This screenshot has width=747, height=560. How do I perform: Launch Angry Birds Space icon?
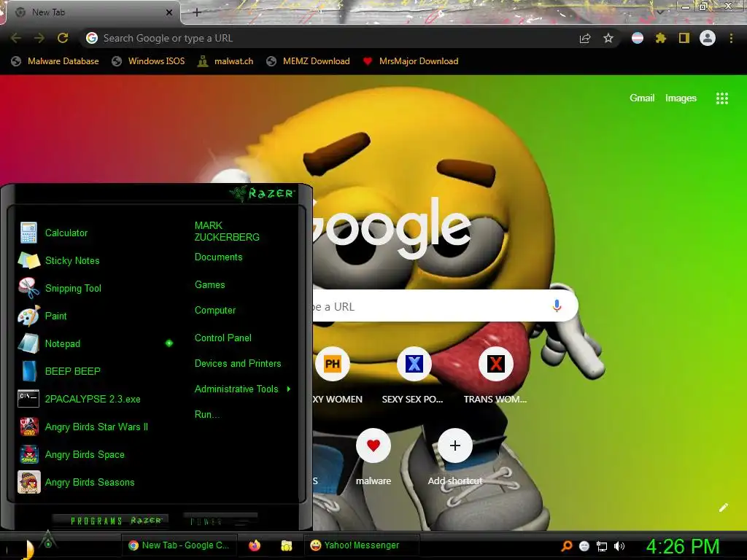(x=28, y=454)
